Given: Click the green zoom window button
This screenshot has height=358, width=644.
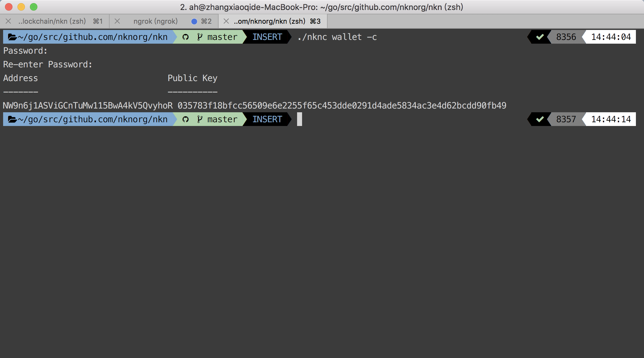Looking at the screenshot, I should tap(34, 7).
